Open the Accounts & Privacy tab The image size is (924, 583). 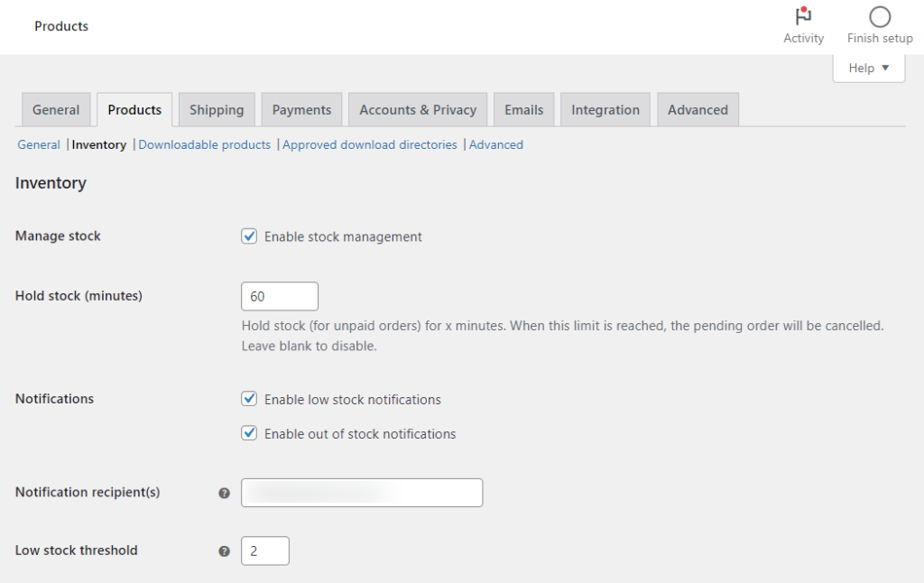coord(417,108)
